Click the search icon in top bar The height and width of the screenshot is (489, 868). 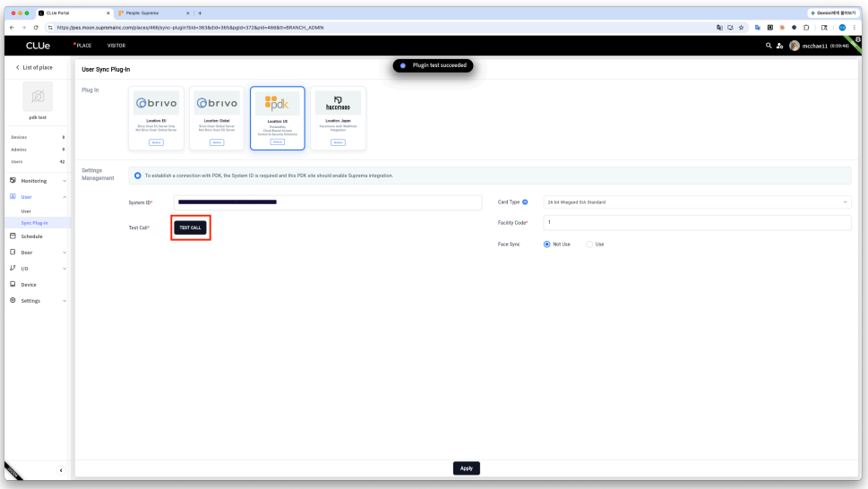tap(769, 46)
